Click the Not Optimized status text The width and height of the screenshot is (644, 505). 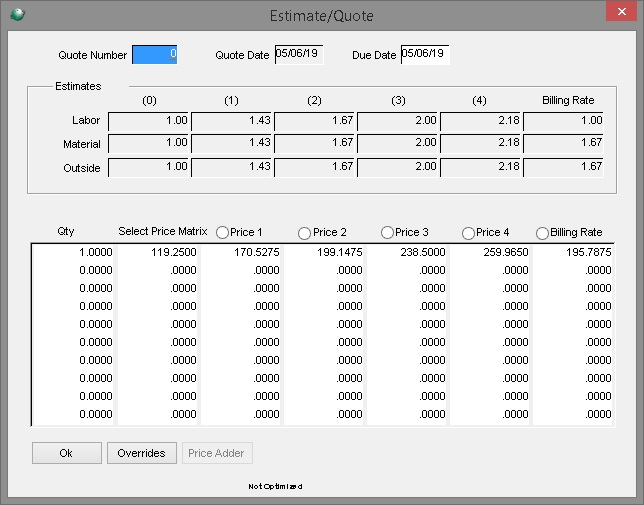(275, 487)
